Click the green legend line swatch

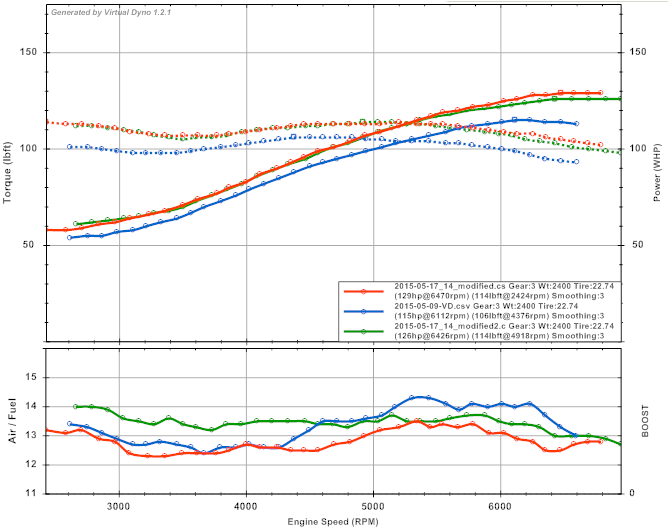364,331
